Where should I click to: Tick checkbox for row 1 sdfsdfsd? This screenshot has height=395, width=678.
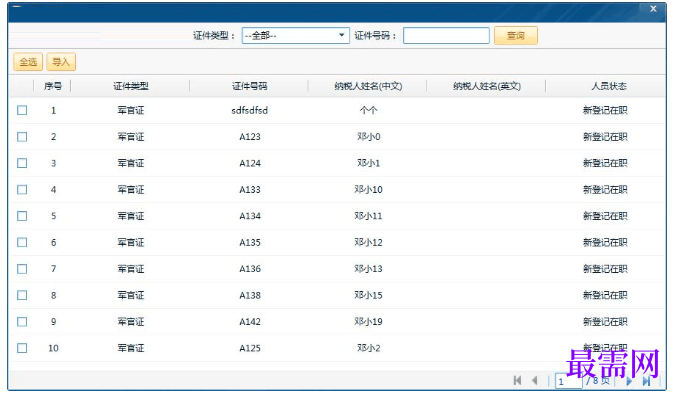click(x=22, y=110)
